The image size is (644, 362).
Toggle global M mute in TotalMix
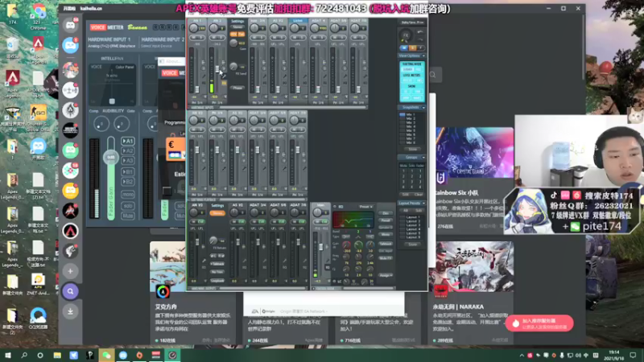coord(404,48)
